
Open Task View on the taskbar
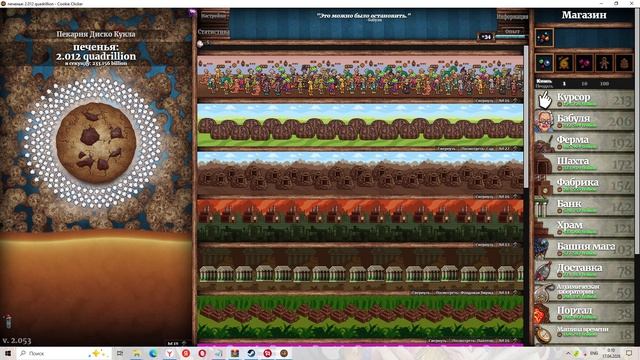(x=120, y=353)
